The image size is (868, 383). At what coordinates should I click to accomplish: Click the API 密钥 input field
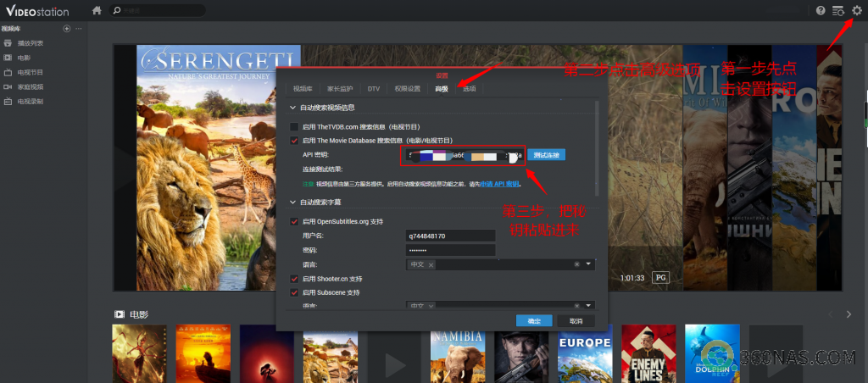(x=464, y=155)
